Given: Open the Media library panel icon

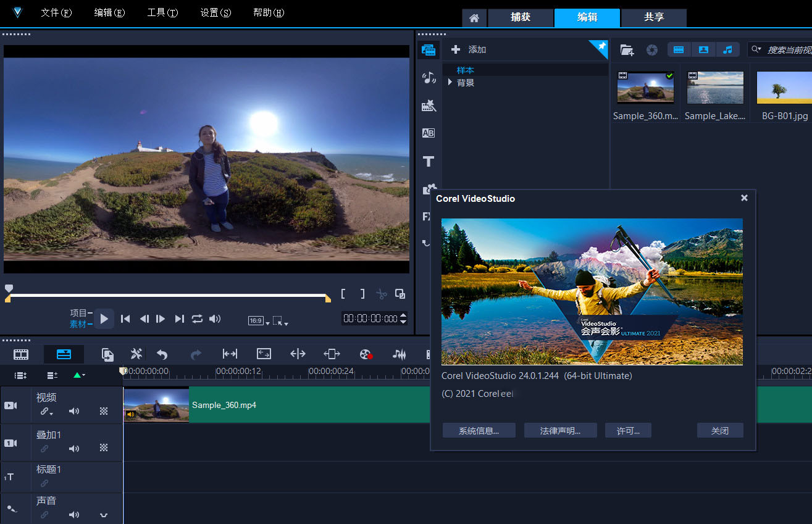Looking at the screenshot, I should point(429,50).
